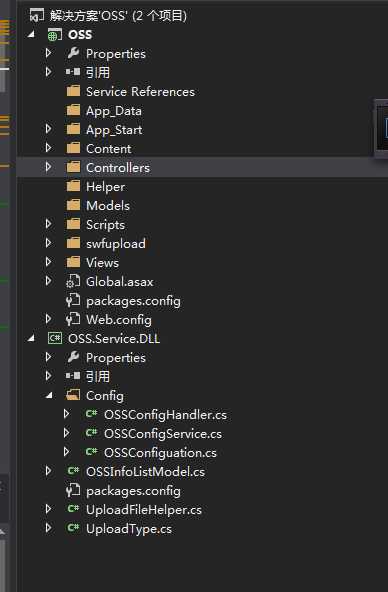Select the swfupload folder label
Screen dimensions: 388x592
coord(116,244)
